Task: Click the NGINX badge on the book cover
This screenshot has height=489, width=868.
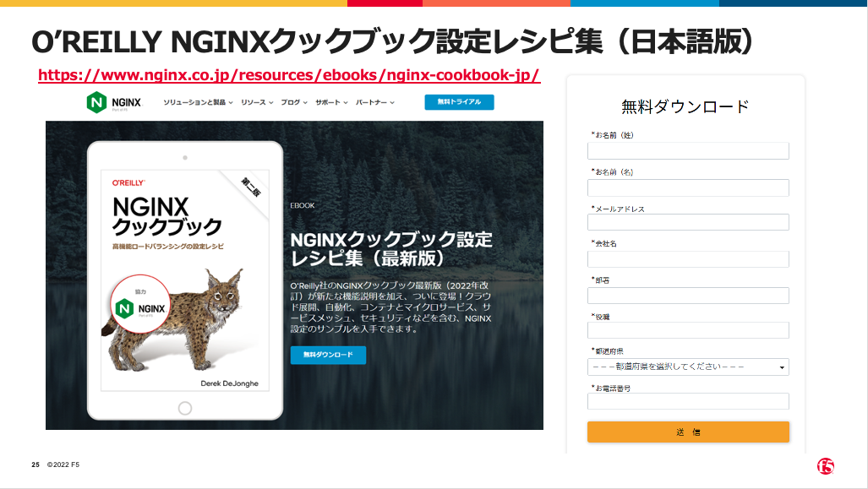Action: [140, 304]
